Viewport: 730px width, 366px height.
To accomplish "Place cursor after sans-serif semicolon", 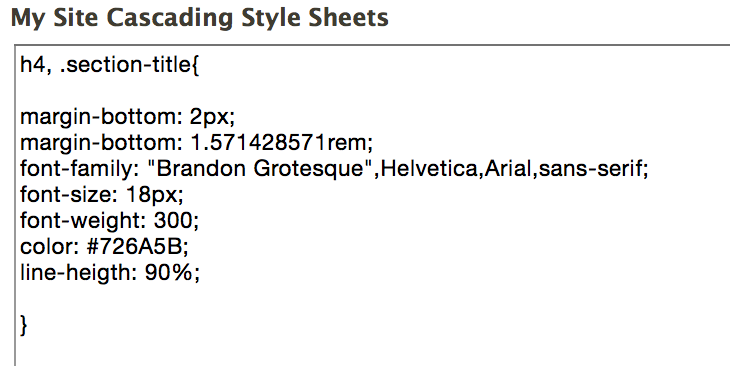I will coord(649,169).
